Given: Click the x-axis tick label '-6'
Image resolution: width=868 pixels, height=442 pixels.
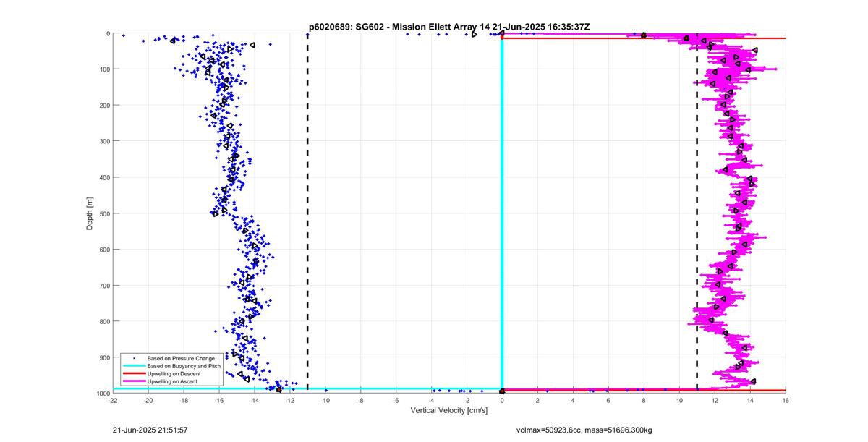Looking at the screenshot, I should tap(396, 400).
